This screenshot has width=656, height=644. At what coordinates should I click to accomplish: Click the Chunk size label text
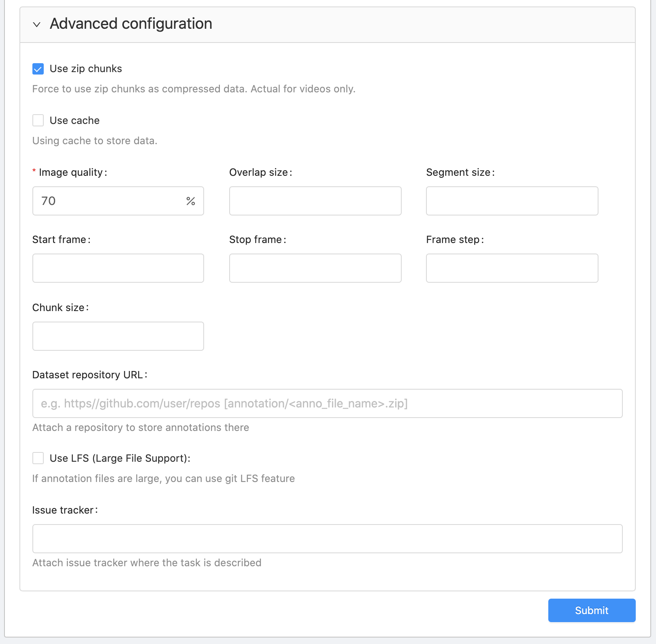pyautogui.click(x=59, y=308)
